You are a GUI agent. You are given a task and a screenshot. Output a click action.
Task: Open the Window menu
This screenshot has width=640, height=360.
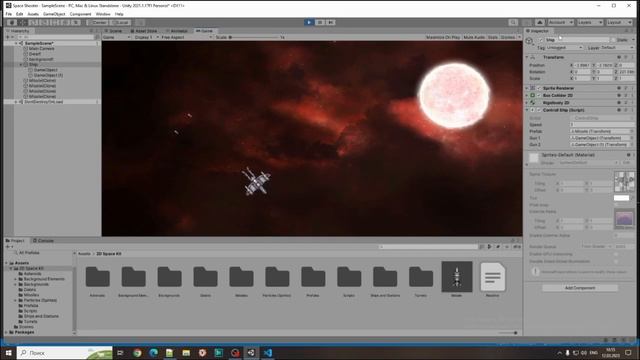[103, 14]
